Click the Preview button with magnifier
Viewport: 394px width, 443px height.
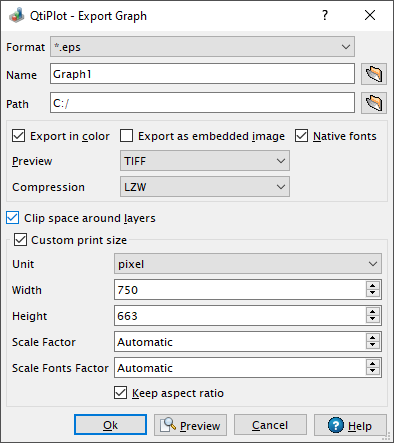coord(190,425)
